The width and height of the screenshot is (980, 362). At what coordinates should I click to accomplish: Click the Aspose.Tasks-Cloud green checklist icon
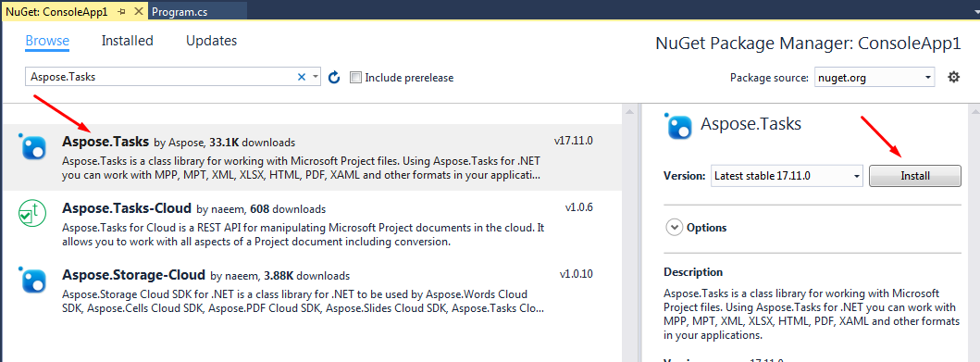point(31,214)
